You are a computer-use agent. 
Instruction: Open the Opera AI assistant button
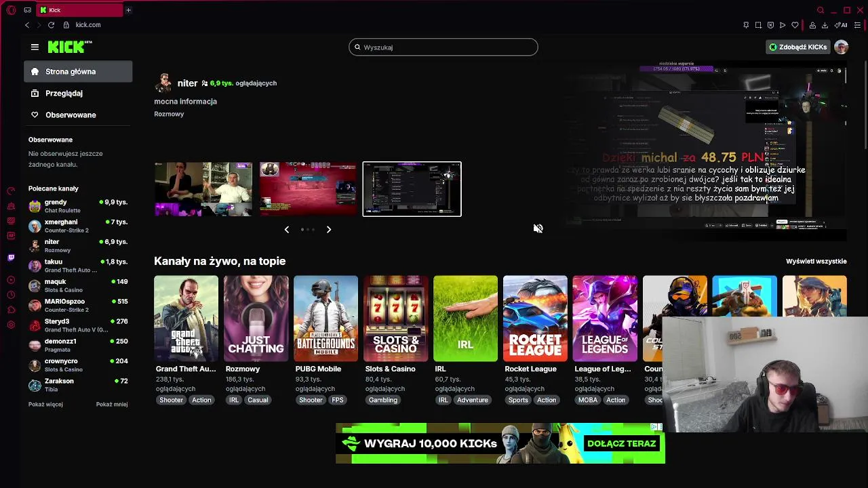click(841, 25)
